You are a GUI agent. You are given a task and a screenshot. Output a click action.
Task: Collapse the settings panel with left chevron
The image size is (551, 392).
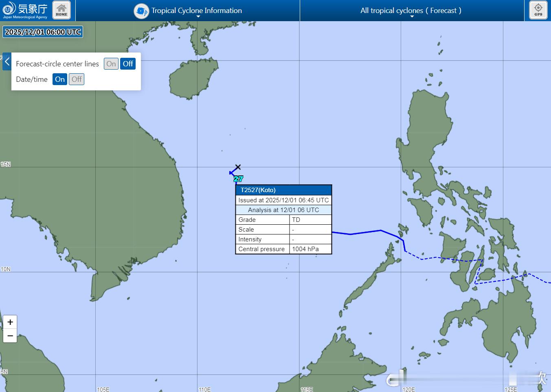click(x=7, y=61)
